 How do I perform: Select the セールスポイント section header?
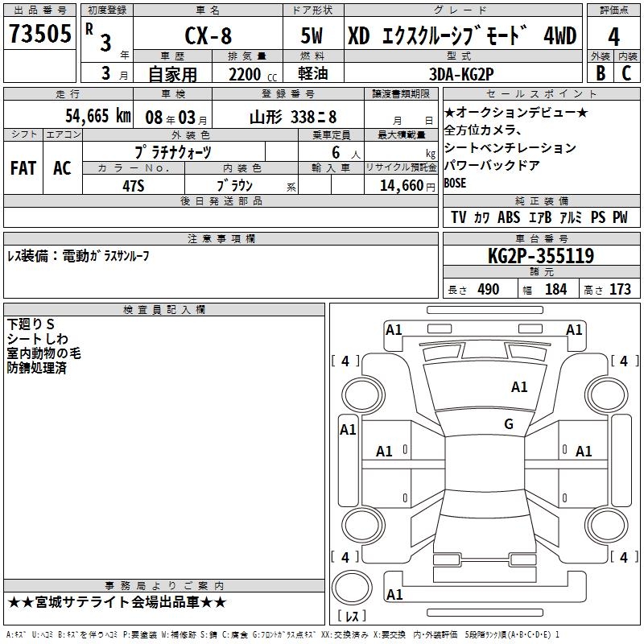pyautogui.click(x=541, y=93)
